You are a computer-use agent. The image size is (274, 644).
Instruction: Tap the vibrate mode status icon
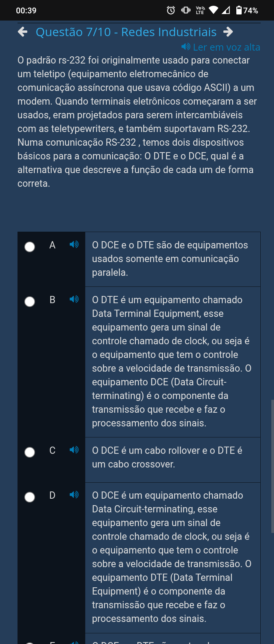click(x=186, y=10)
